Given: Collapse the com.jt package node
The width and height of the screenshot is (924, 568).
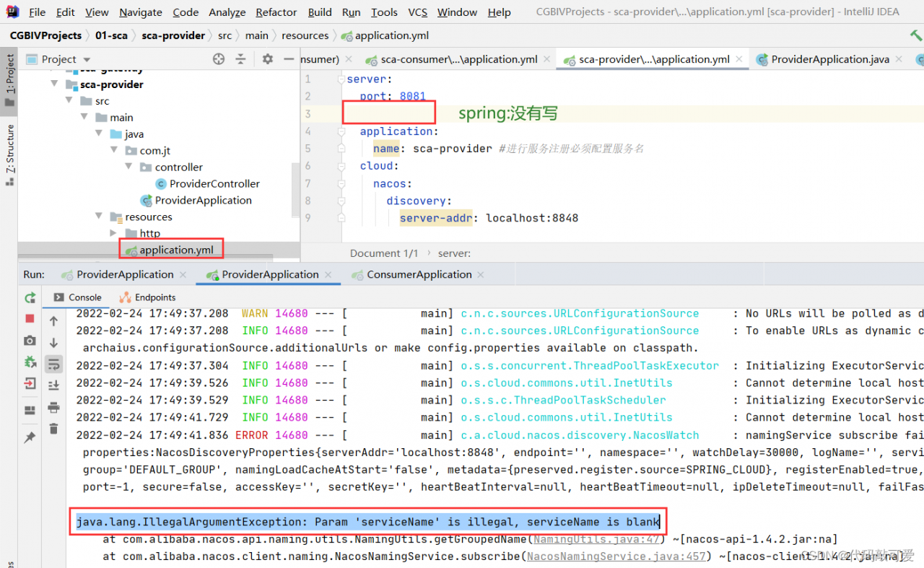Looking at the screenshot, I should (x=114, y=151).
